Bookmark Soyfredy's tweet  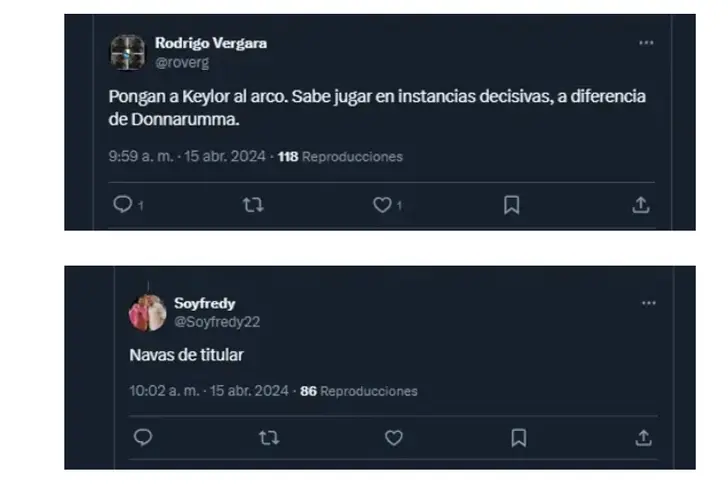[519, 437]
